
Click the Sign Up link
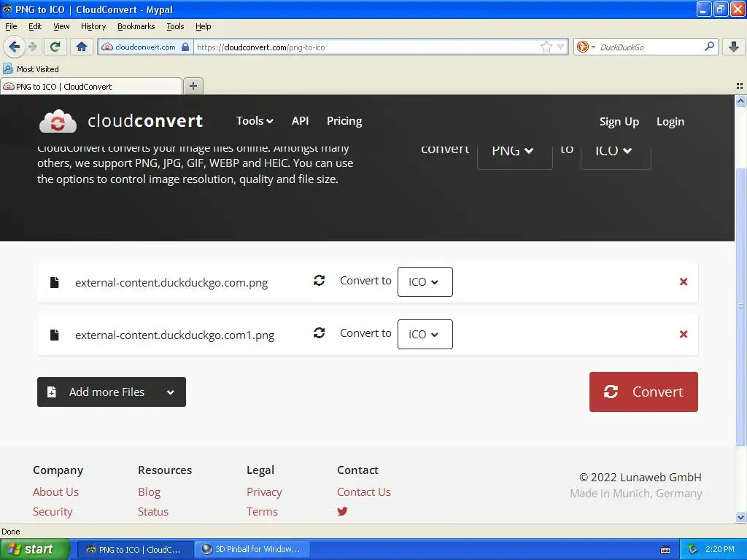[x=619, y=122]
